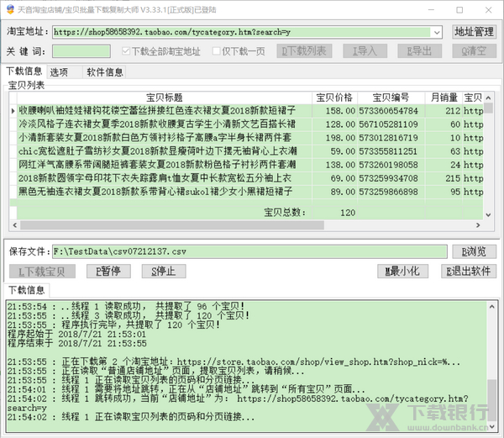Open 地址管理 address manager button
Screen dimensions: 504x438
[474, 32]
